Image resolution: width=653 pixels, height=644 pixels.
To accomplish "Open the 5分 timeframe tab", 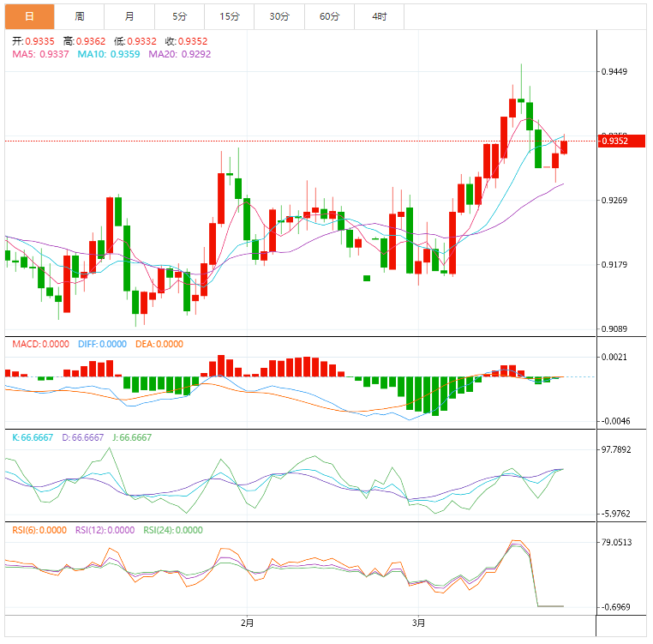I will coord(179,16).
